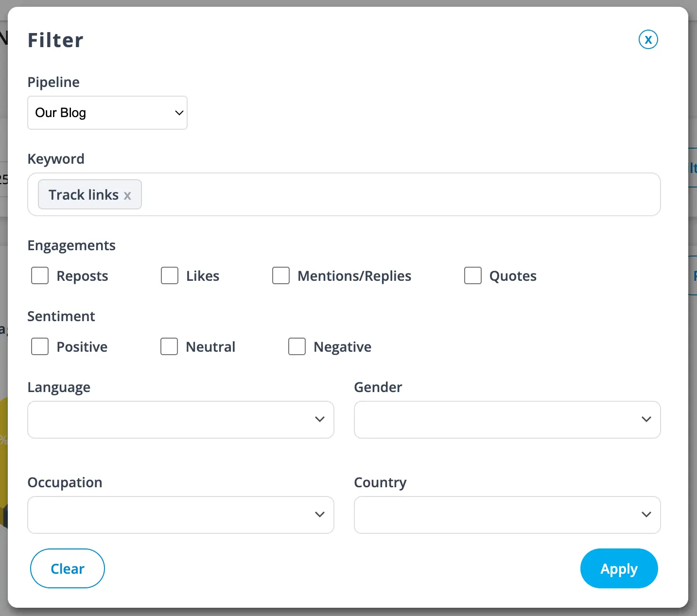Toggle the Quotes checkbox
697x616 pixels.
coord(473,275)
